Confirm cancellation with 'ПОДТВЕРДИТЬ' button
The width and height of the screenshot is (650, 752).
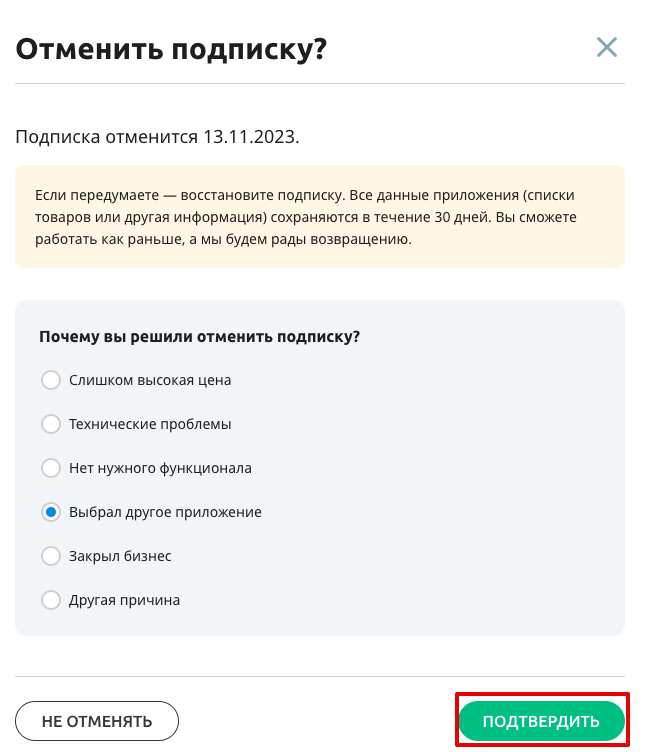click(x=542, y=721)
